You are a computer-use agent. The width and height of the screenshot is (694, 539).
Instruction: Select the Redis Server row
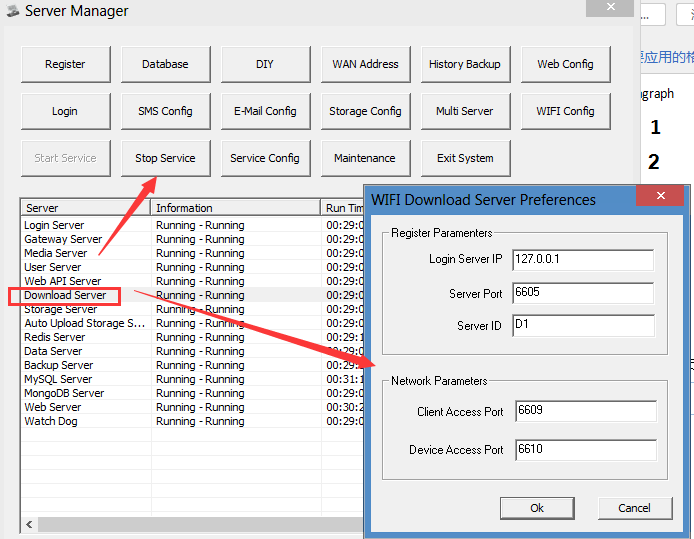pyautogui.click(x=193, y=337)
